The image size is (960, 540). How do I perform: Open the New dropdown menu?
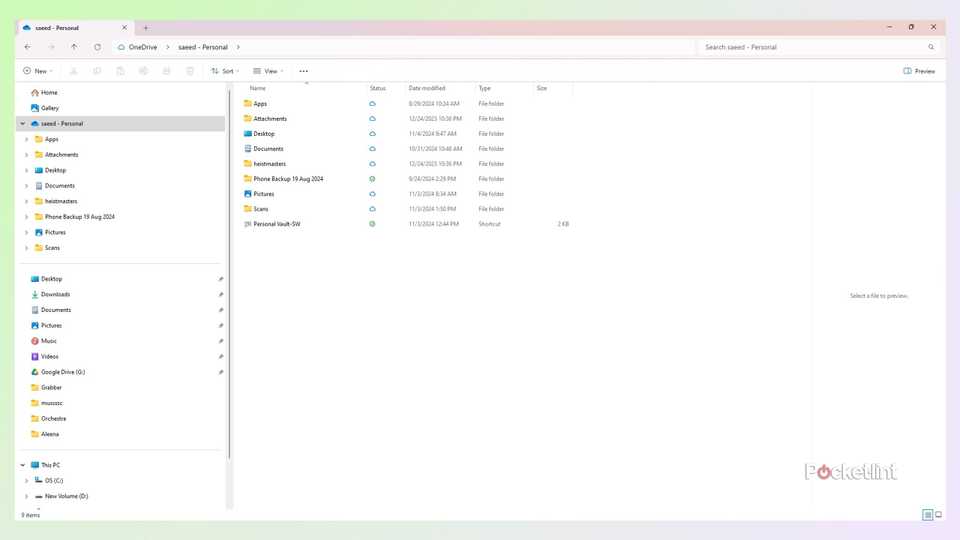point(38,71)
